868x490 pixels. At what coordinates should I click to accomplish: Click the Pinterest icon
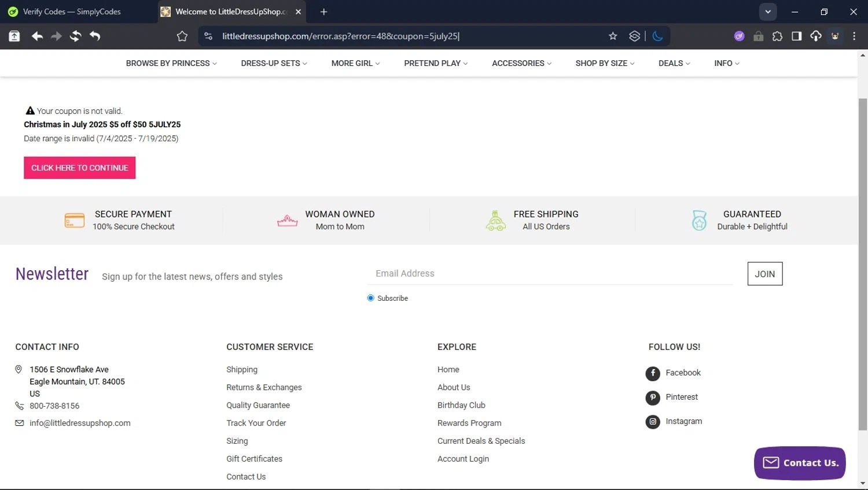click(x=653, y=397)
